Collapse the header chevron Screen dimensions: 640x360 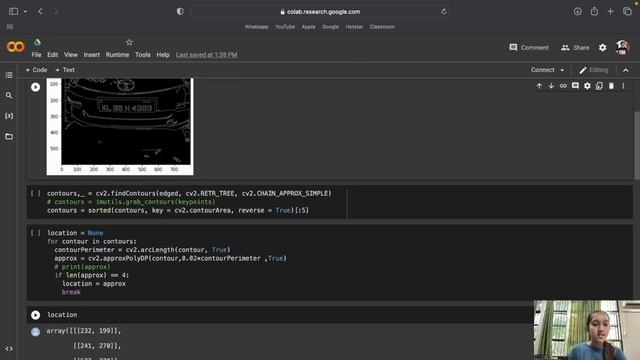click(x=626, y=70)
